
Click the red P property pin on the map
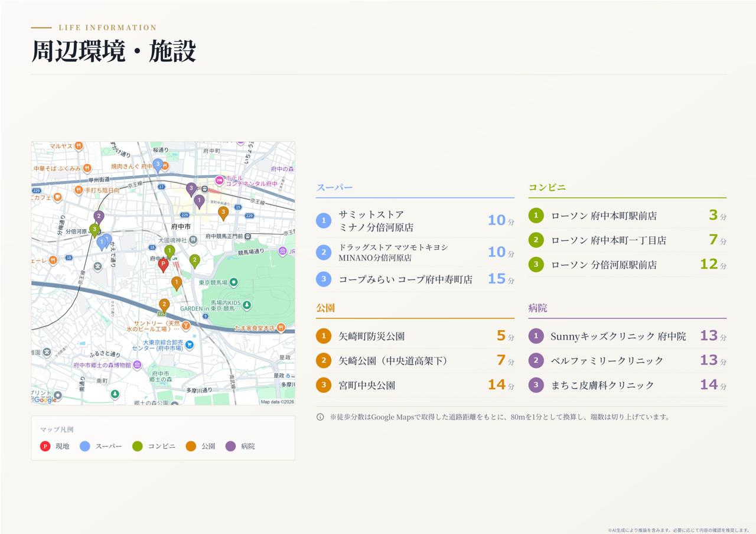click(163, 265)
